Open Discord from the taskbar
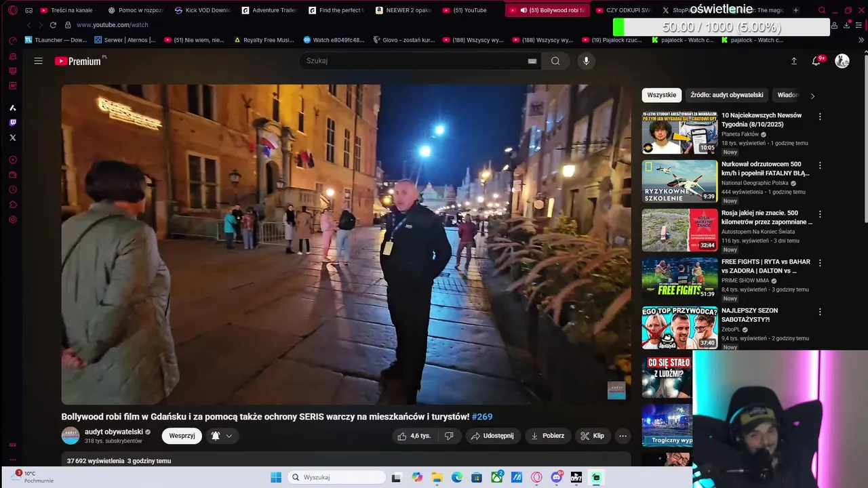The width and height of the screenshot is (868, 488). [557, 477]
